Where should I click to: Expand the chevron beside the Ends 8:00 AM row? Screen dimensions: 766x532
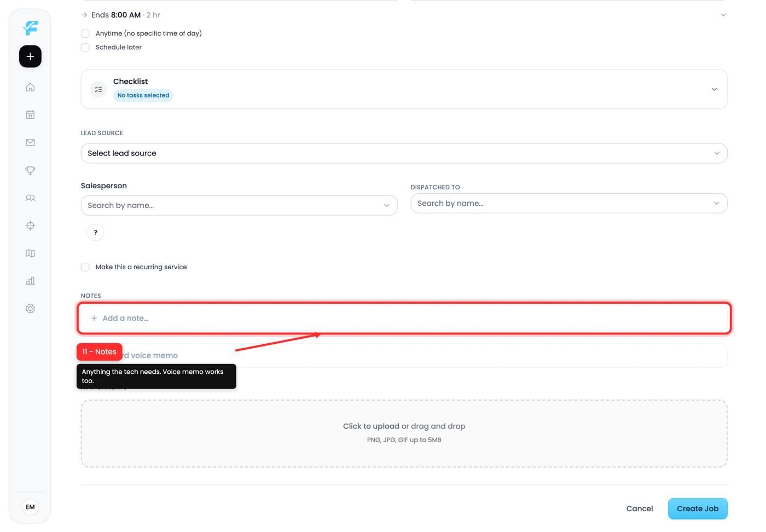(723, 15)
